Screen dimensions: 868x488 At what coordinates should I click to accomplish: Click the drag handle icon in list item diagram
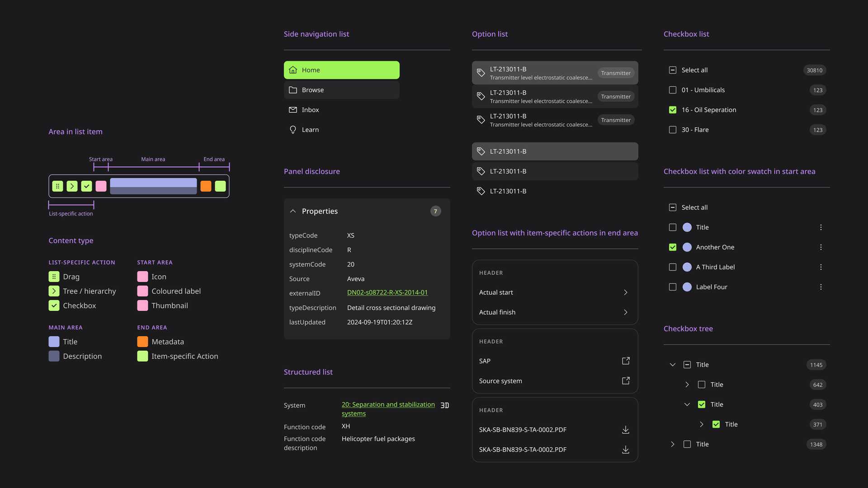click(x=57, y=186)
